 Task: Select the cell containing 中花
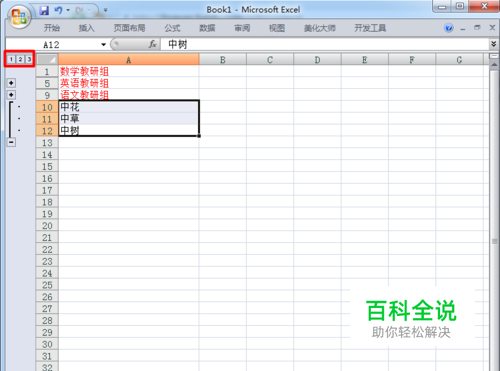129,107
